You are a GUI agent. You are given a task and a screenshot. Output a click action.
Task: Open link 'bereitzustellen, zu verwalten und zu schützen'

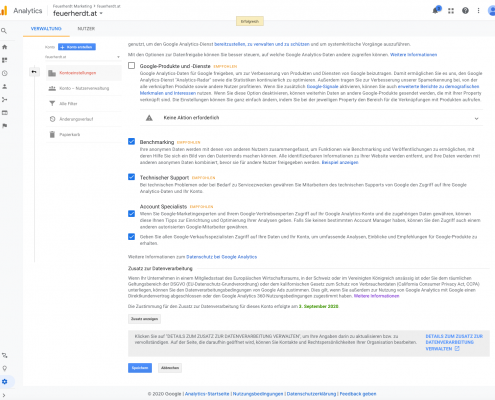[x=262, y=44]
